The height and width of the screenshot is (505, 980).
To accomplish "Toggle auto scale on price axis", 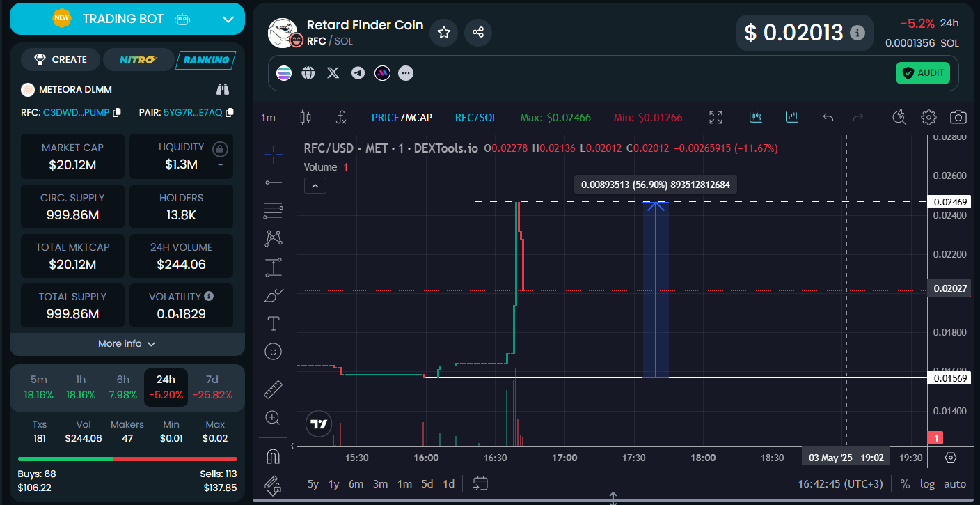I will click(x=955, y=483).
